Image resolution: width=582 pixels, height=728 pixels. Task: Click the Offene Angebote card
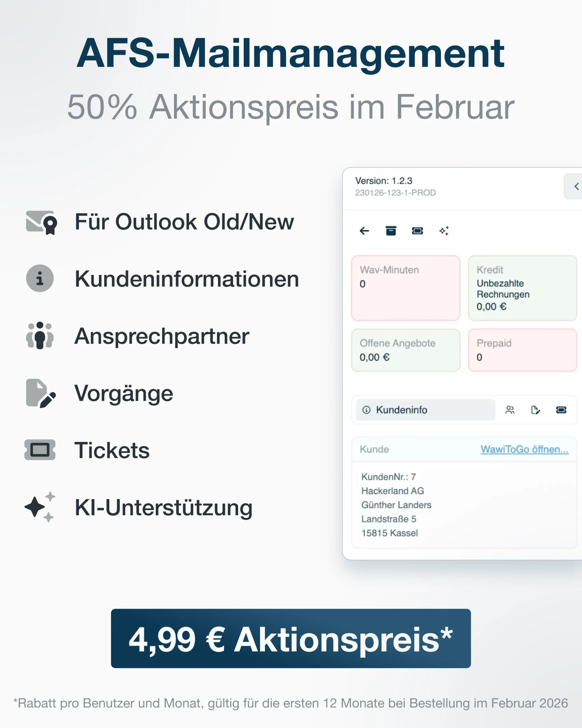405,350
